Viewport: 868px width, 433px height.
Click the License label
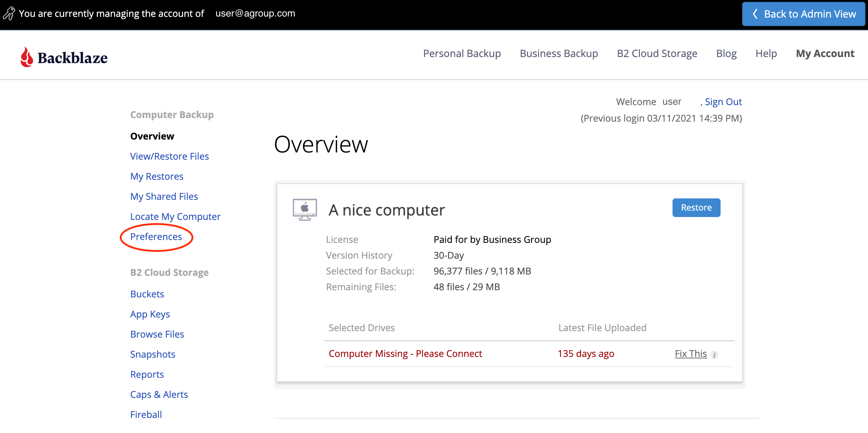[342, 240]
